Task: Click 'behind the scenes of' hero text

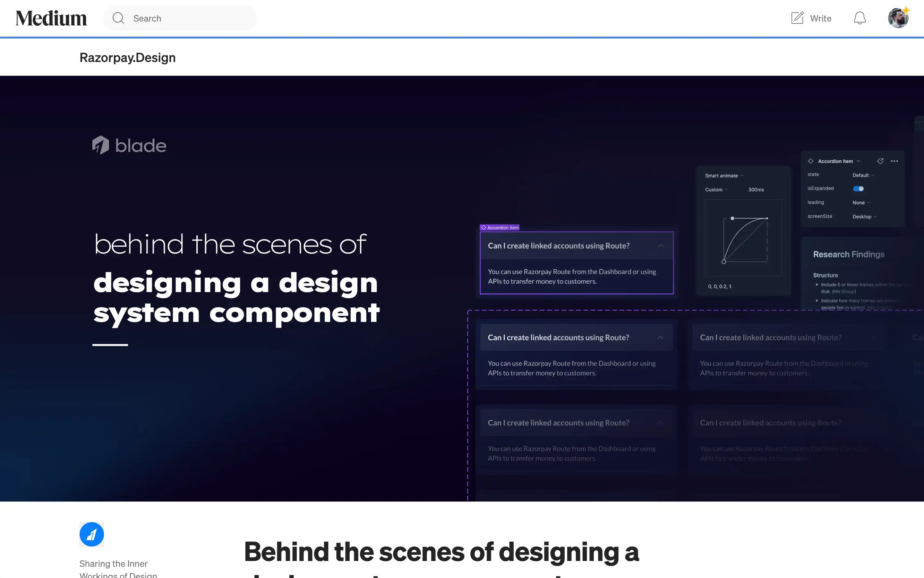Action: coord(230,244)
